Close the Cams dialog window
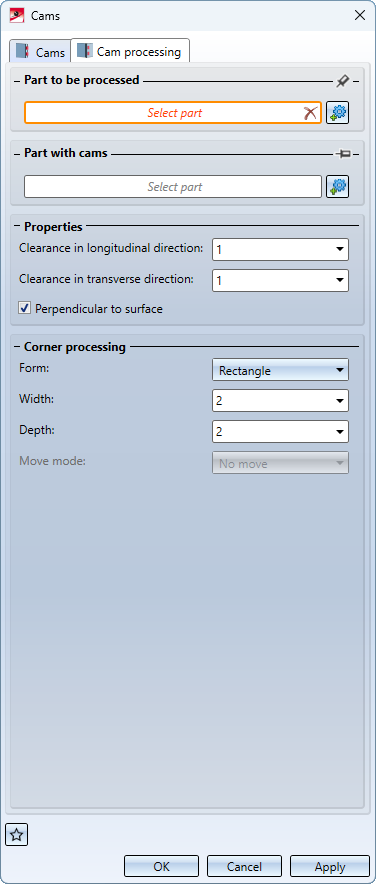This screenshot has height=884, width=376. click(x=359, y=15)
